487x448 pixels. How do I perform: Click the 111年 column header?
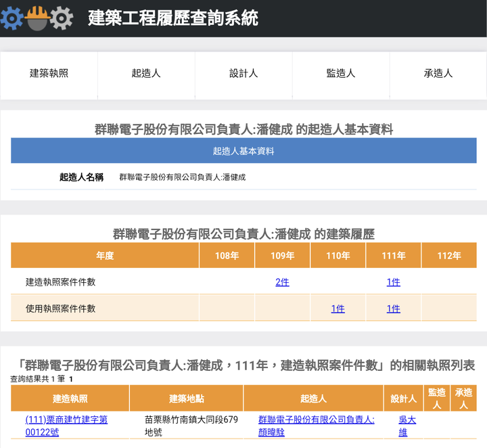(x=394, y=255)
